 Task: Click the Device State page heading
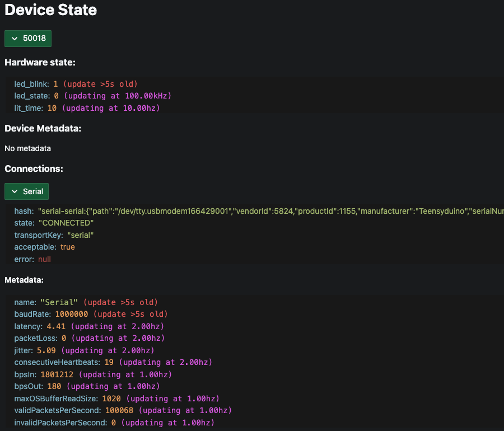pyautogui.click(x=51, y=10)
